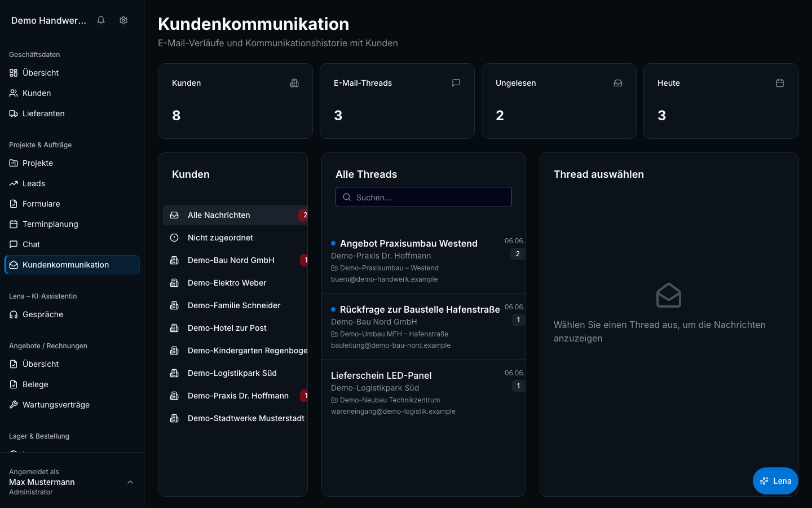Click unread badge beside Alle Nachrichten

tap(304, 215)
